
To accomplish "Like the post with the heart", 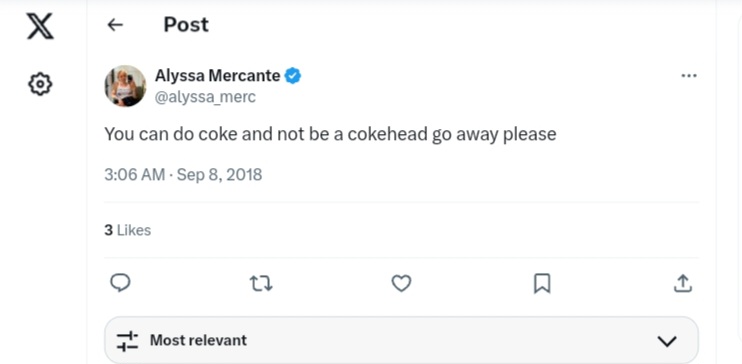I will coord(401,284).
